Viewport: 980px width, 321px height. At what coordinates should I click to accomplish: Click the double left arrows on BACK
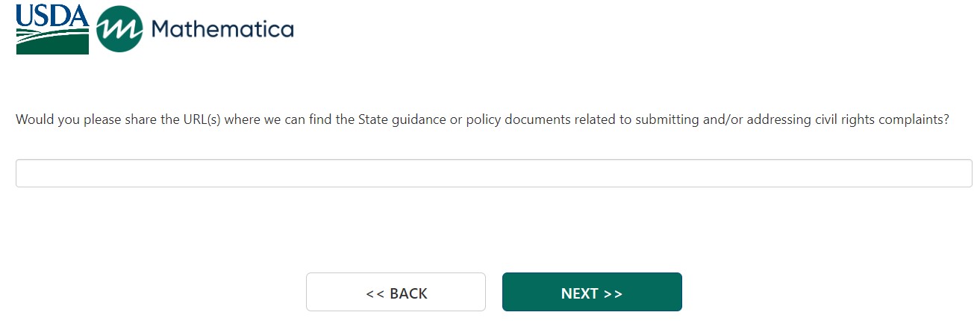pos(375,293)
